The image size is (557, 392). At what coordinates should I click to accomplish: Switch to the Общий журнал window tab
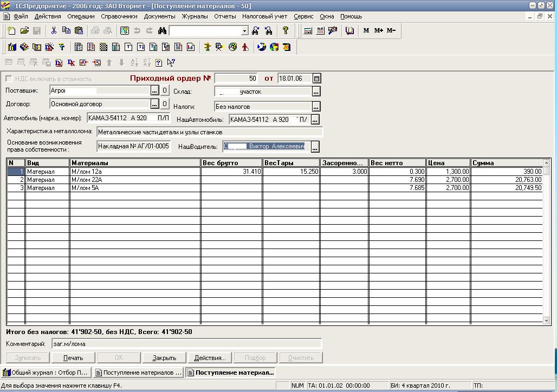pyautogui.click(x=46, y=373)
